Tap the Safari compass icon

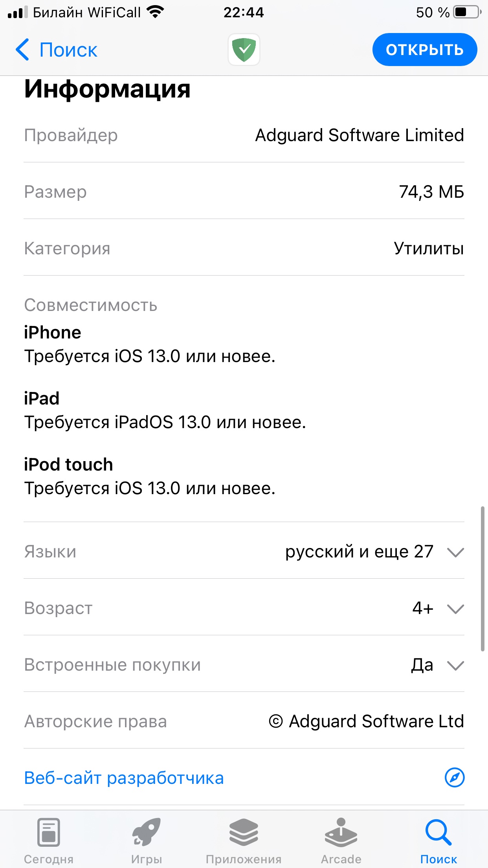454,777
